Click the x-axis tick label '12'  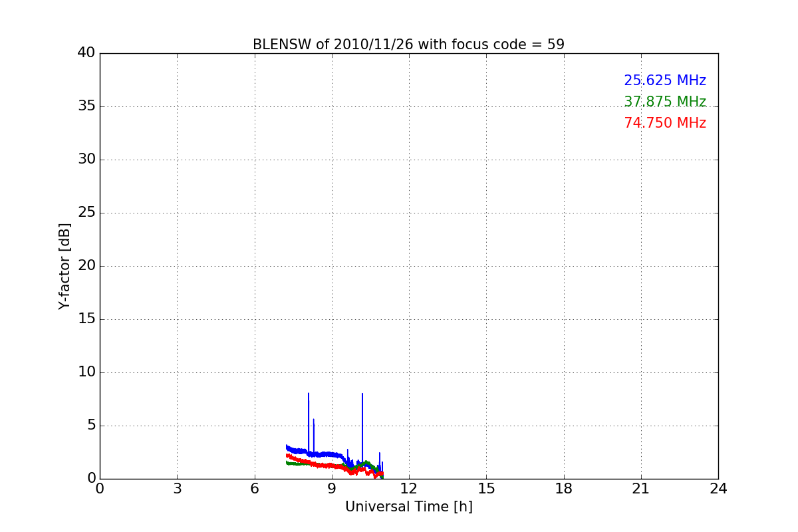click(x=409, y=488)
